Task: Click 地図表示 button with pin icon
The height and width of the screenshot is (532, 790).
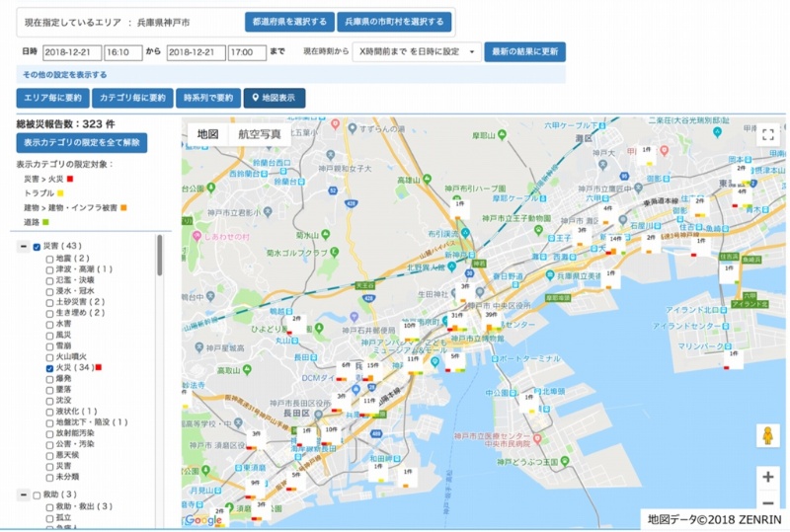Action: coord(275,98)
